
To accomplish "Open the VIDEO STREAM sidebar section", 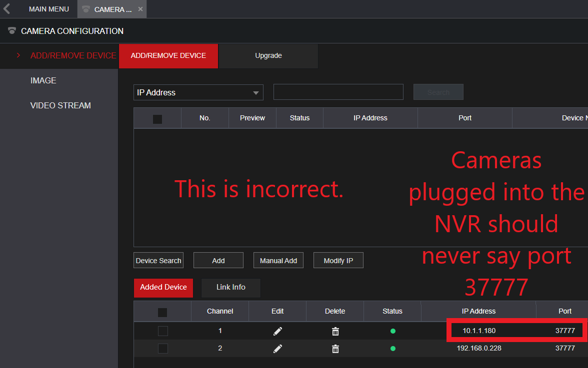I will coord(60,105).
